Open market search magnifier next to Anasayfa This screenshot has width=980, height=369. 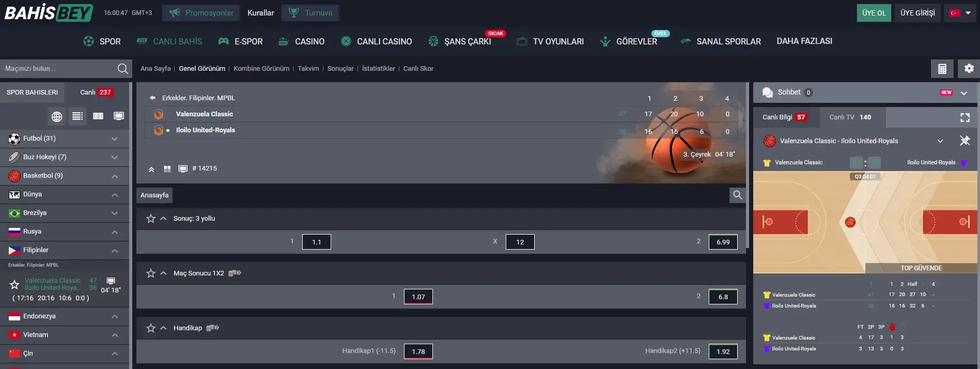[738, 195]
